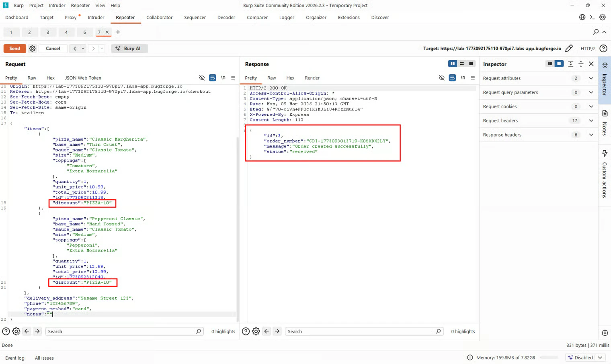This screenshot has height=364, width=611.
Task: Cancel the current request
Action: 53,49
